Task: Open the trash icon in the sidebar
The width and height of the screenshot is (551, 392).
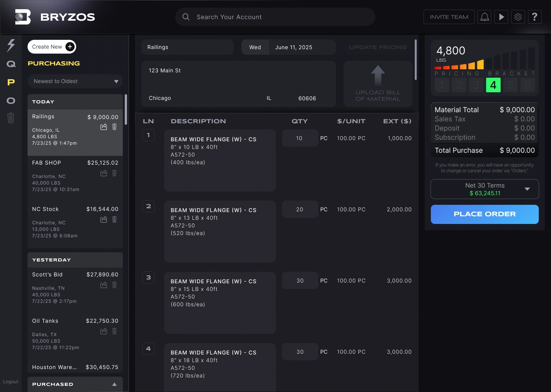Action: (11, 118)
